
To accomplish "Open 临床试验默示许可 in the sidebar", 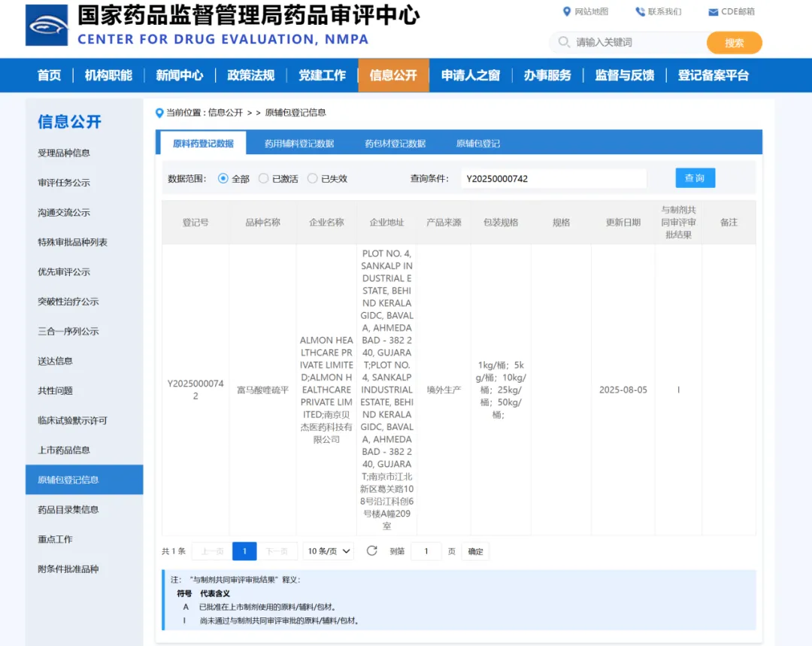I will click(72, 420).
